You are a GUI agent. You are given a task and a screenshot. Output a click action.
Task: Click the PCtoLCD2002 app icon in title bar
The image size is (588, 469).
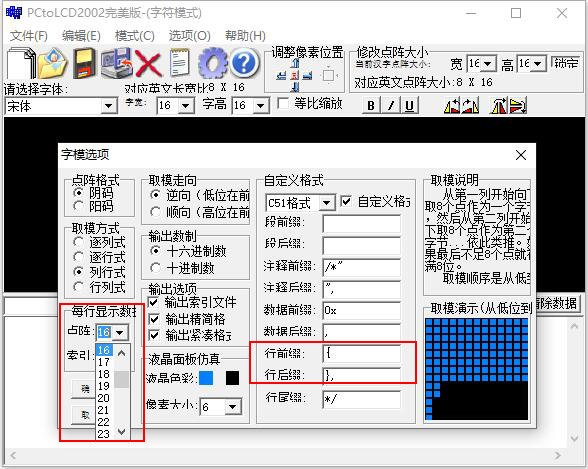click(x=14, y=13)
